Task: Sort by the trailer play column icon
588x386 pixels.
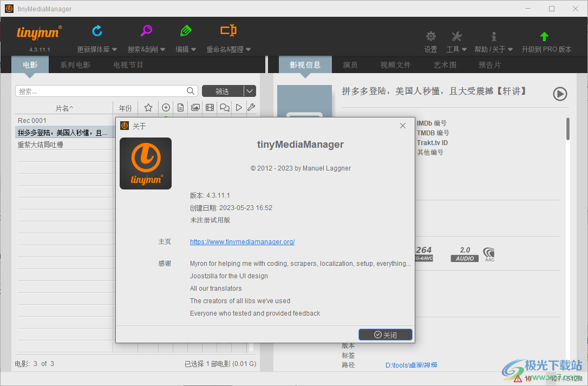Action: pos(239,108)
